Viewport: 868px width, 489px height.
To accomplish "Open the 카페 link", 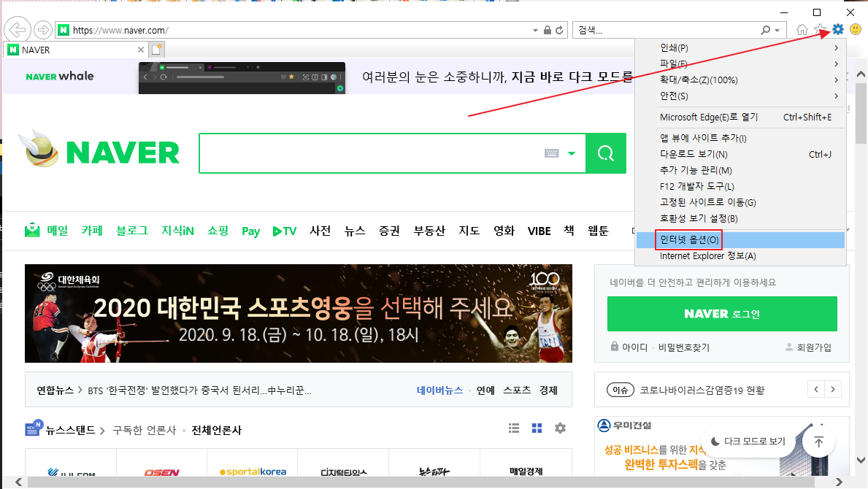I will coord(92,230).
